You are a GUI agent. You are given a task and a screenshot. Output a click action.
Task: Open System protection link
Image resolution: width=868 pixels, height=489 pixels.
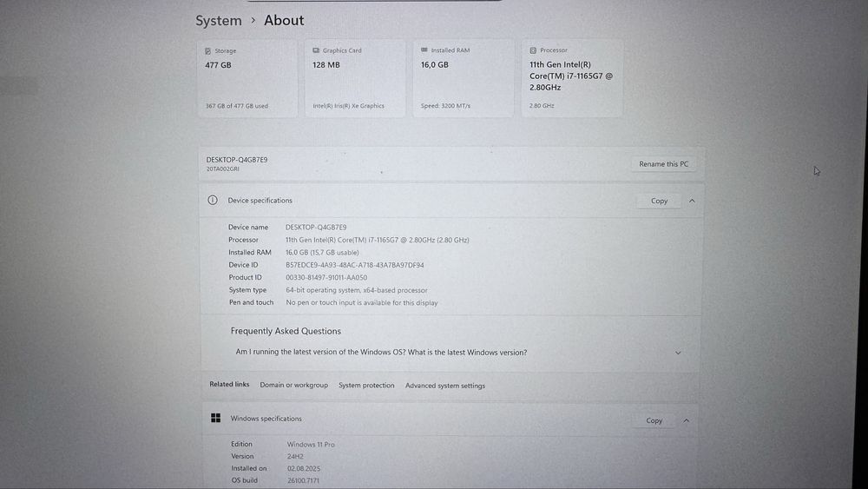(x=366, y=386)
